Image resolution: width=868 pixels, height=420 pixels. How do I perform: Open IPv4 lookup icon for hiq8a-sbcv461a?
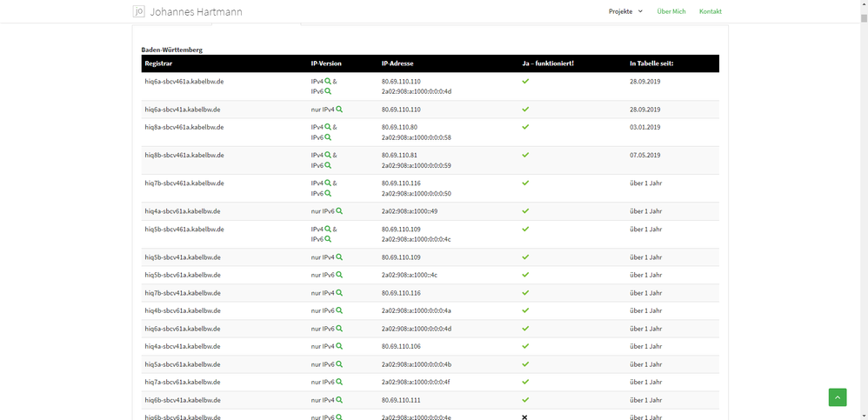pos(328,127)
